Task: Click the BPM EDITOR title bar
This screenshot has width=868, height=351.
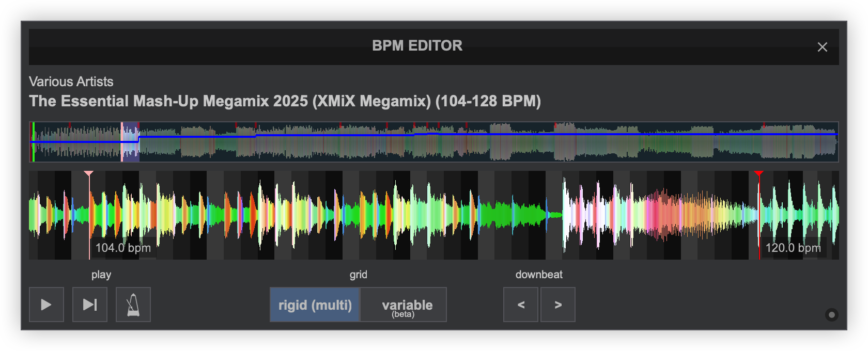Action: [x=417, y=46]
